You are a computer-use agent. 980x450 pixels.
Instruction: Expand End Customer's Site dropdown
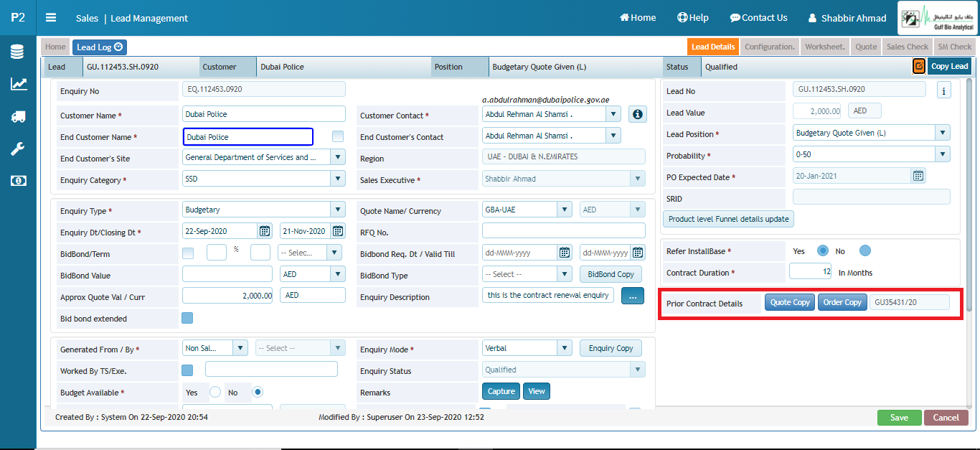point(338,156)
